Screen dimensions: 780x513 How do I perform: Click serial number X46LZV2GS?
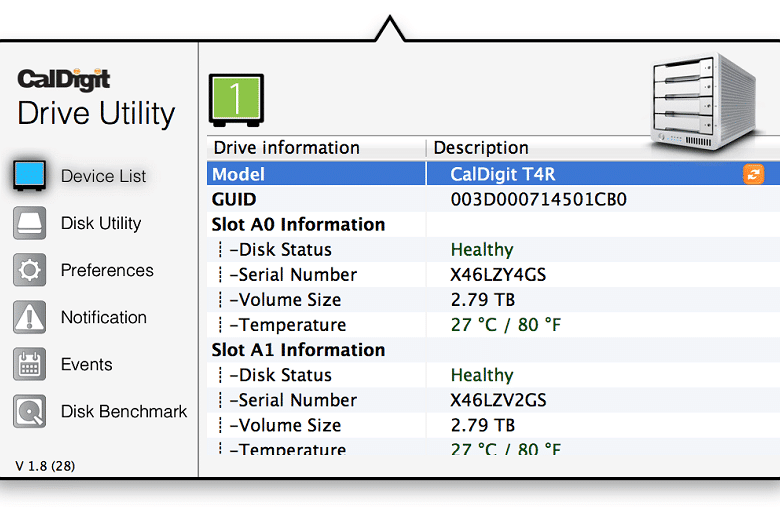pyautogui.click(x=498, y=400)
